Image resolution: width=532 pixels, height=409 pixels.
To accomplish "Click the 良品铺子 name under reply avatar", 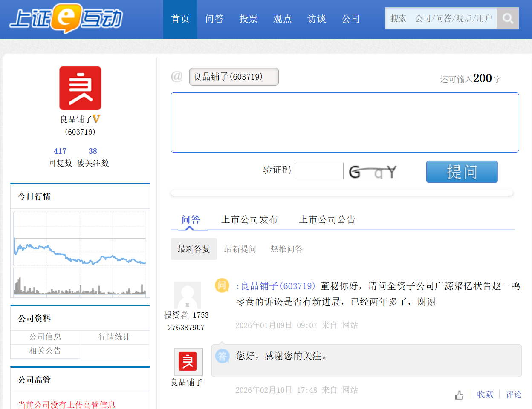I will pyautogui.click(x=187, y=383).
